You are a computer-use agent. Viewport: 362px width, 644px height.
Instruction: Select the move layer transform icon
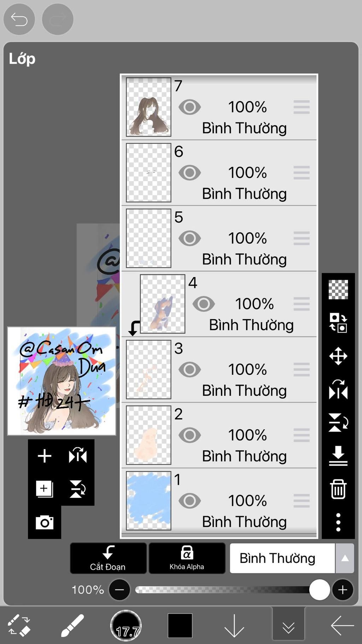pos(338,356)
